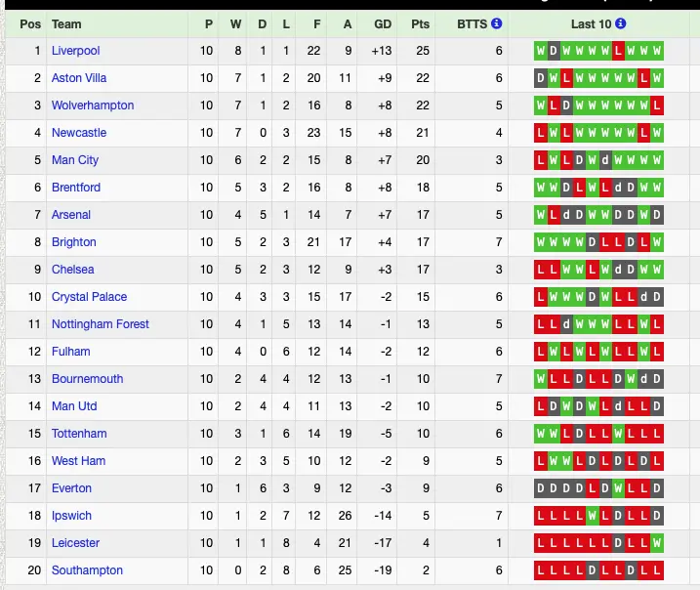Screen dimensions: 700x590
Task: Open the Aston Villa team page
Action: coord(79,78)
